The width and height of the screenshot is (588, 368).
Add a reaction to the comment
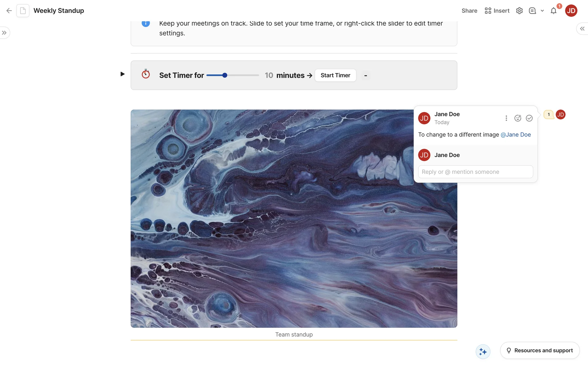pyautogui.click(x=518, y=118)
